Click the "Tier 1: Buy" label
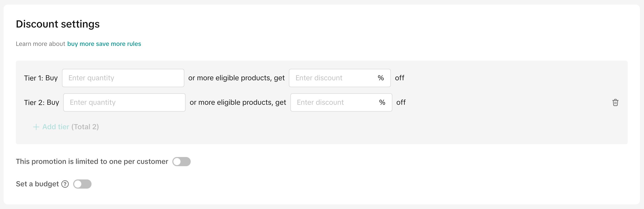The width and height of the screenshot is (644, 209). coord(41,78)
